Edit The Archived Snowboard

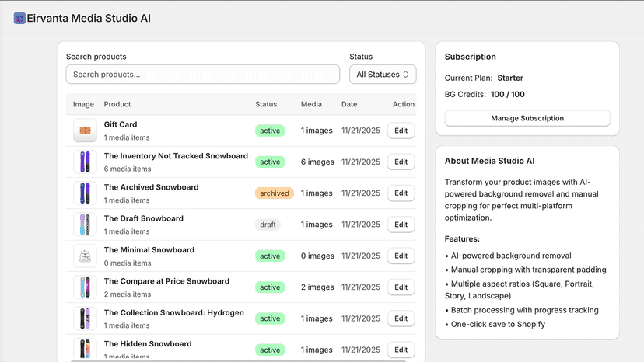pos(401,193)
